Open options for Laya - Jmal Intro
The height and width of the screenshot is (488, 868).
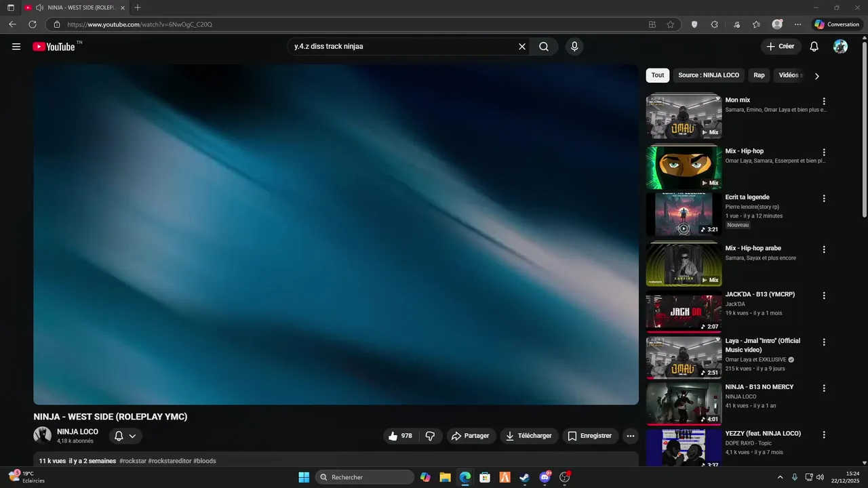click(824, 342)
